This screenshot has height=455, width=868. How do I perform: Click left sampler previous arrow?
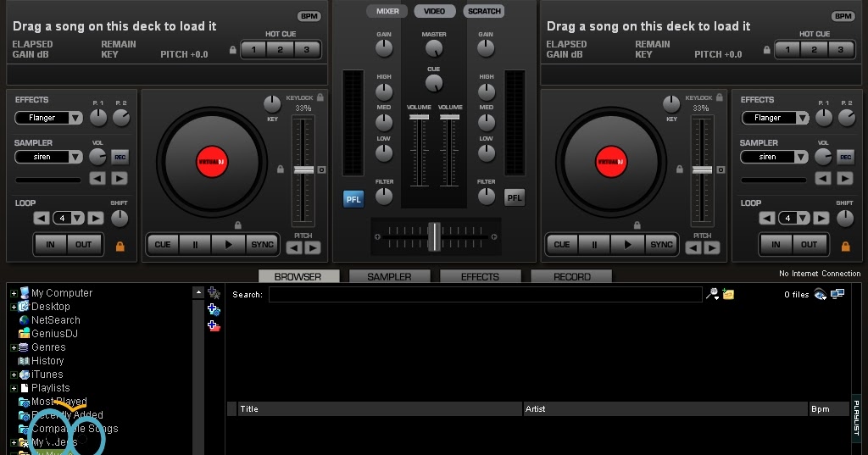click(97, 178)
